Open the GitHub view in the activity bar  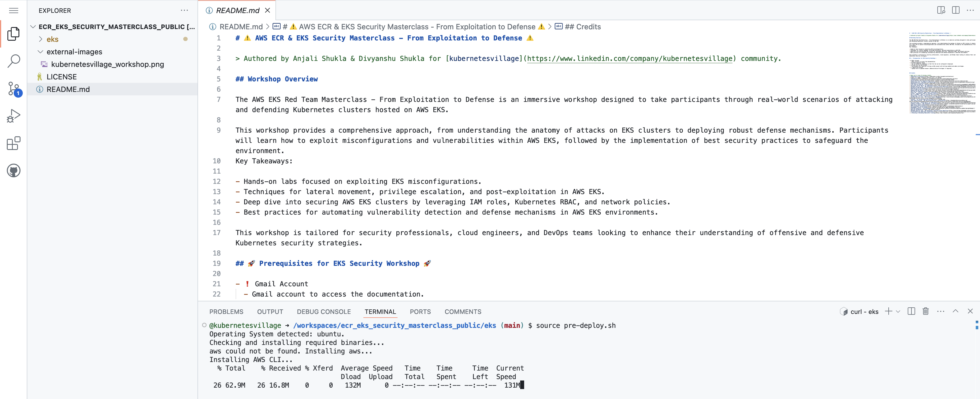pos(13,170)
